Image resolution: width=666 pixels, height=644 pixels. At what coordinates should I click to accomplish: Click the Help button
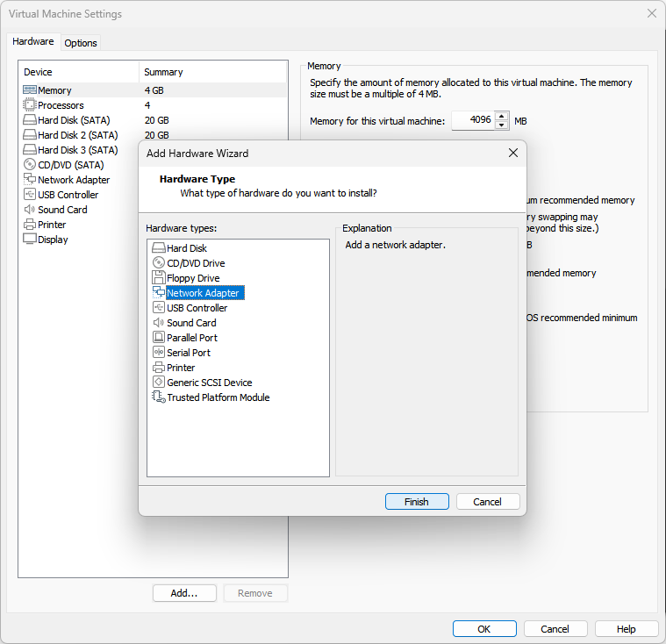[x=626, y=629]
